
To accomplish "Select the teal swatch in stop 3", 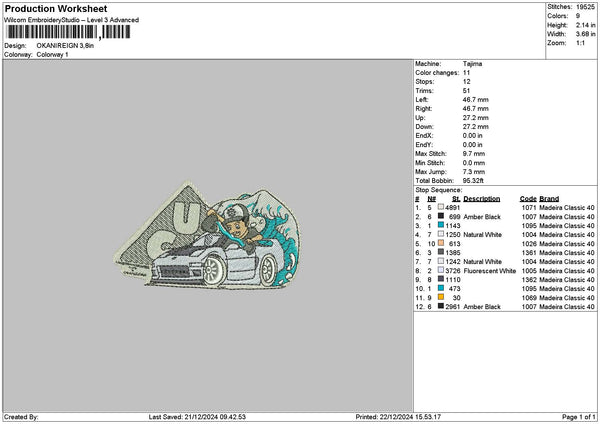I will [441, 225].
